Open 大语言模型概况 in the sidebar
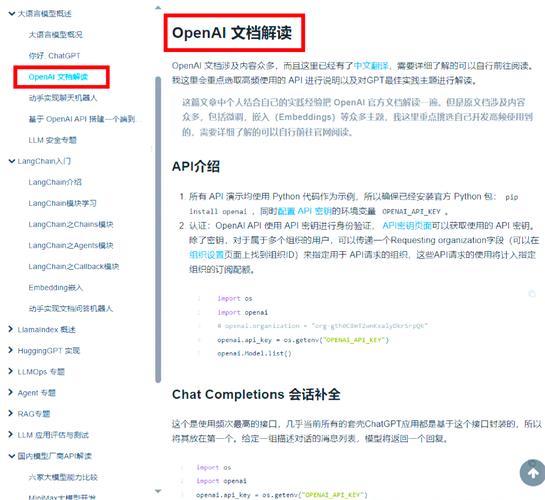The width and height of the screenshot is (545, 500). [x=56, y=35]
